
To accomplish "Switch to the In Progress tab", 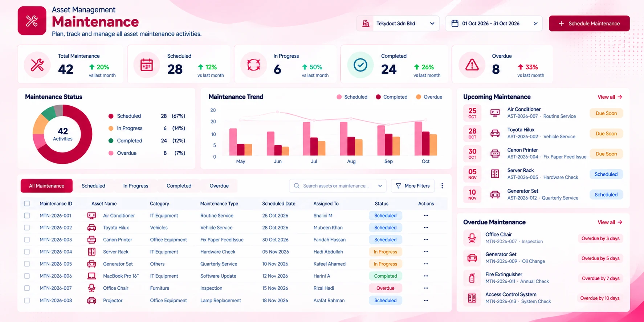I will tap(136, 186).
